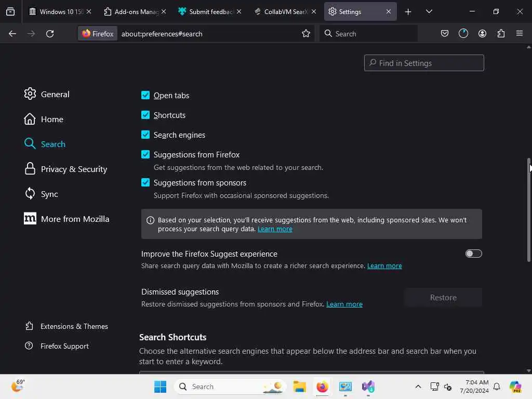This screenshot has height=399, width=532.
Task: Close the Submit feedback tab
Action: click(239, 12)
